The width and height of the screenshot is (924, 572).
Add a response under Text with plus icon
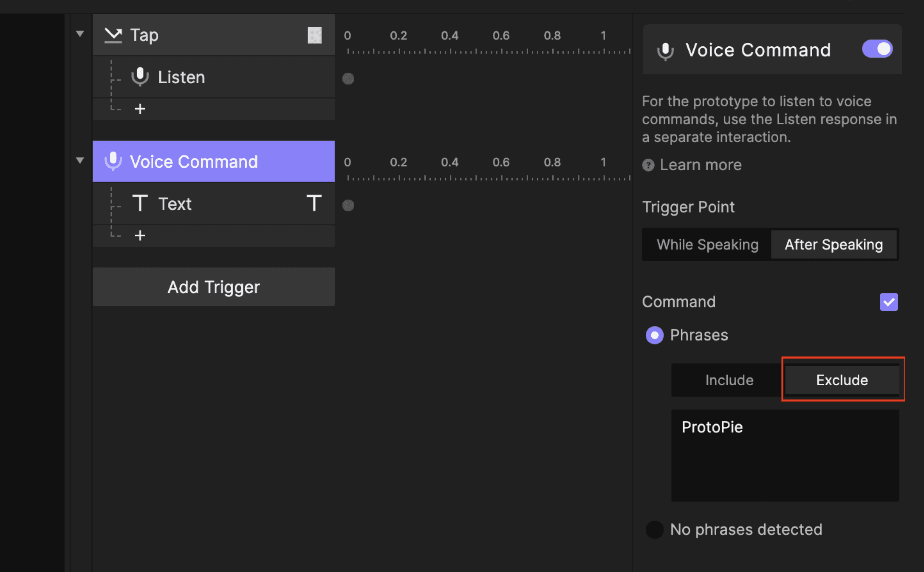140,235
